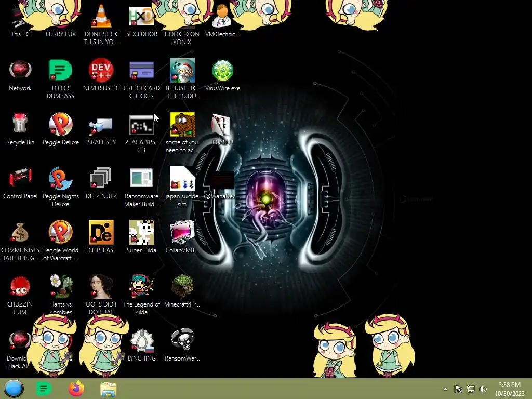Select the VM0Technic... desktop shortcut
Screen dimensions: 532x399
222,21
